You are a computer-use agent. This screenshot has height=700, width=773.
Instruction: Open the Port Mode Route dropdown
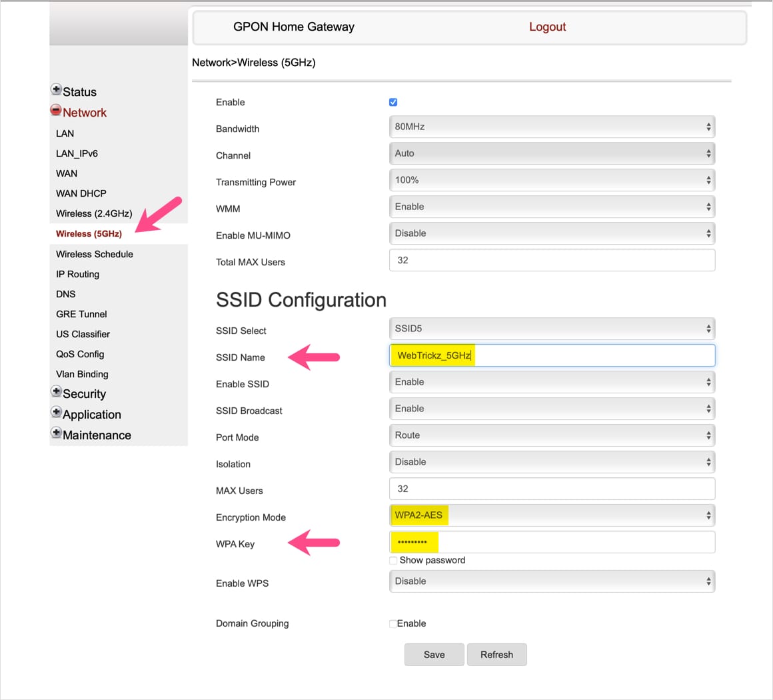point(552,435)
